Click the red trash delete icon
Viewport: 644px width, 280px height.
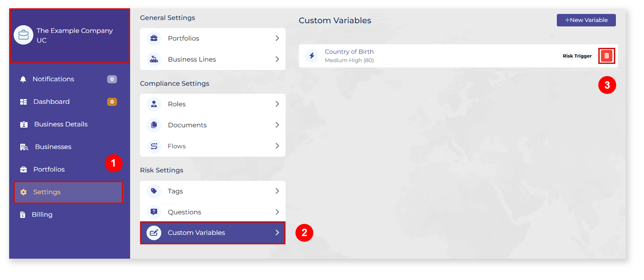tap(607, 56)
